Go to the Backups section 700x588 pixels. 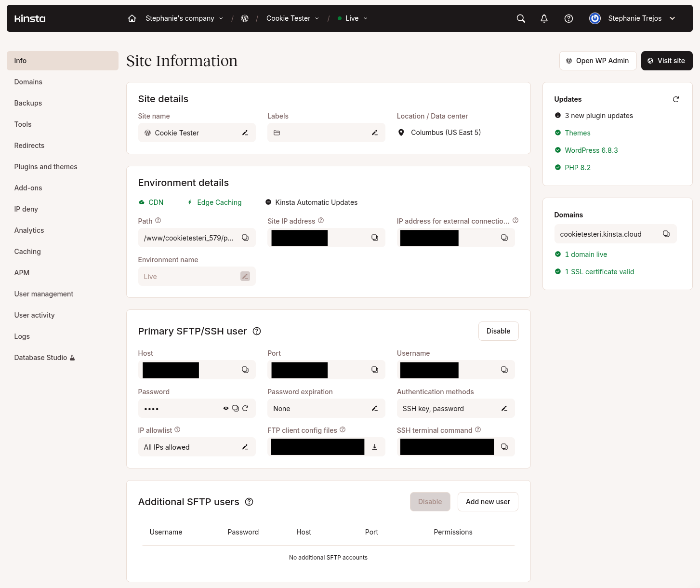[x=28, y=103]
